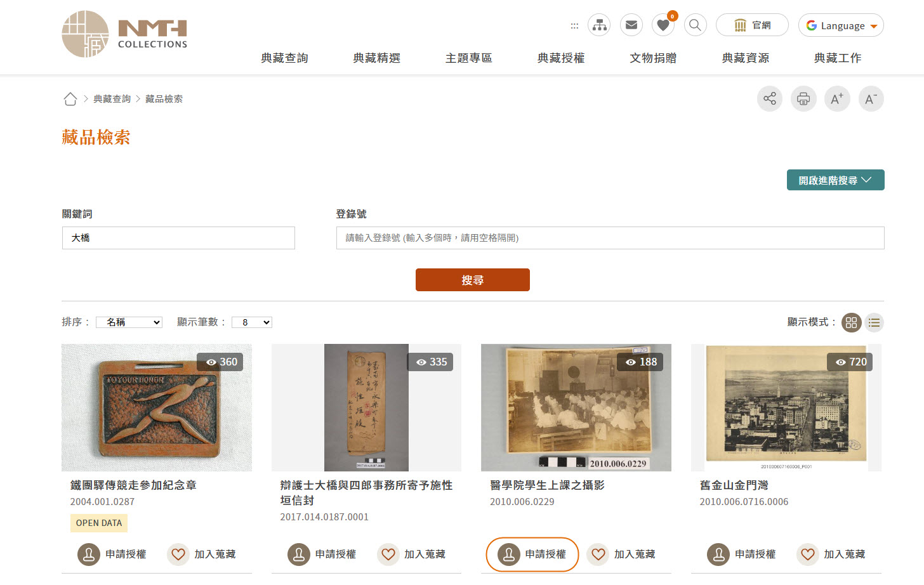
Task: Click 申請授權 for 舊金山金門灣
Action: pos(742,555)
